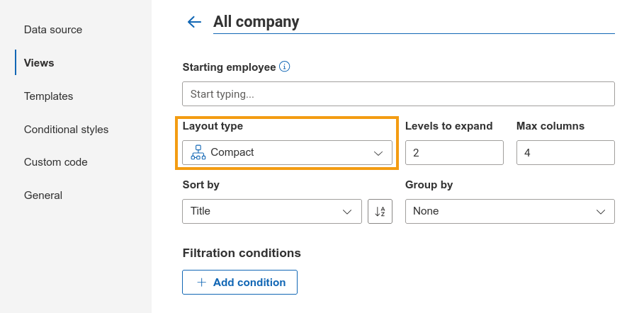Open Custom code settings

pos(55,162)
